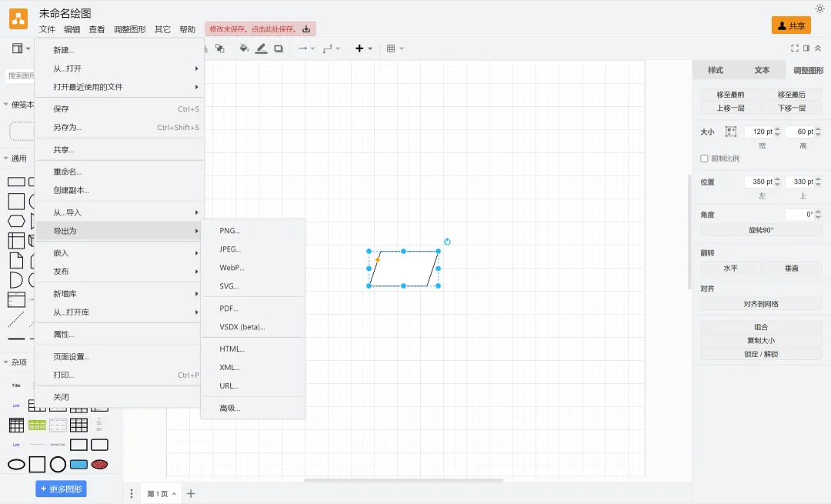Switch to the 样式 tab
Image resolution: width=831 pixels, height=504 pixels.
pos(715,70)
